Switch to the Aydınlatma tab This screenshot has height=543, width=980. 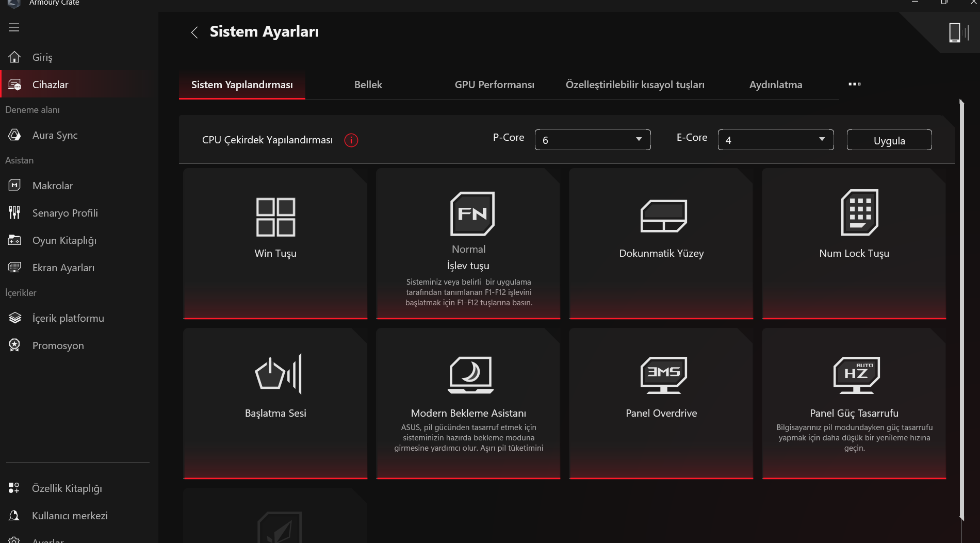coord(776,85)
